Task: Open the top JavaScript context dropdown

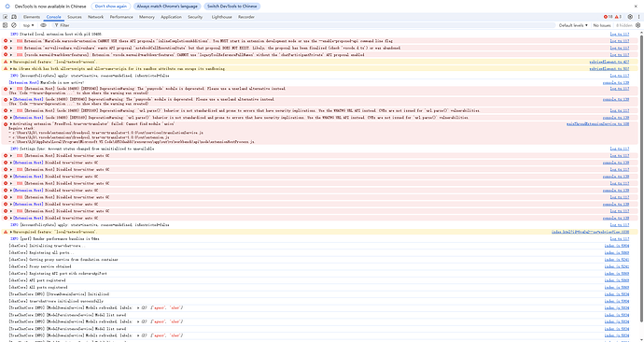Action: pyautogui.click(x=28, y=25)
